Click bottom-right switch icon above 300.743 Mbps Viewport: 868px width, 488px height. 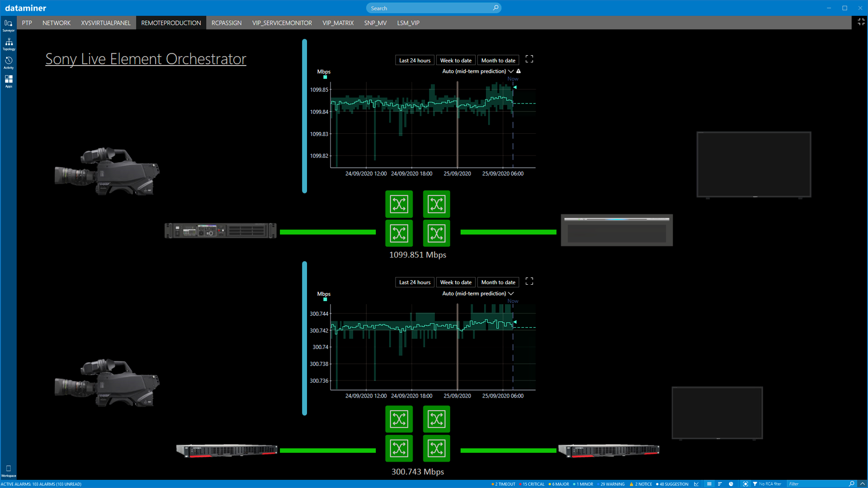point(436,448)
